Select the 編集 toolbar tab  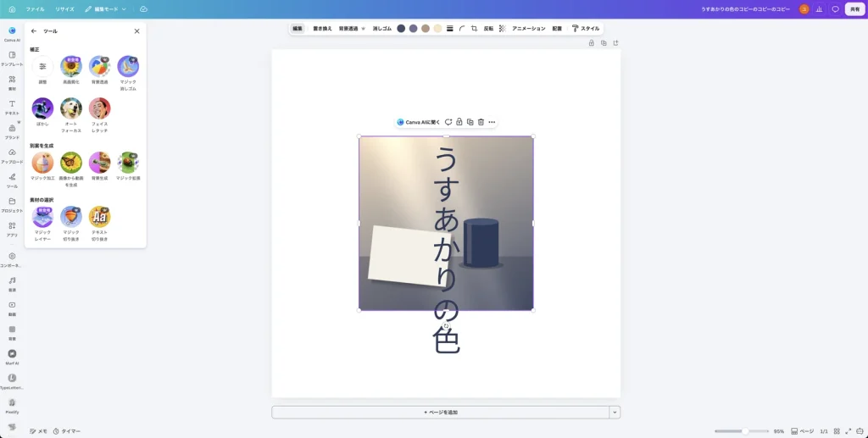(x=298, y=28)
